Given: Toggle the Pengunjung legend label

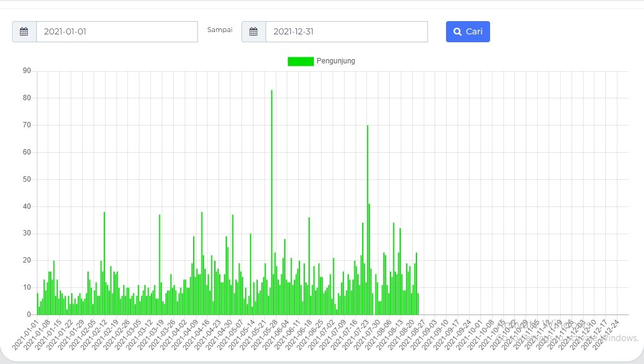Looking at the screenshot, I should (x=336, y=61).
